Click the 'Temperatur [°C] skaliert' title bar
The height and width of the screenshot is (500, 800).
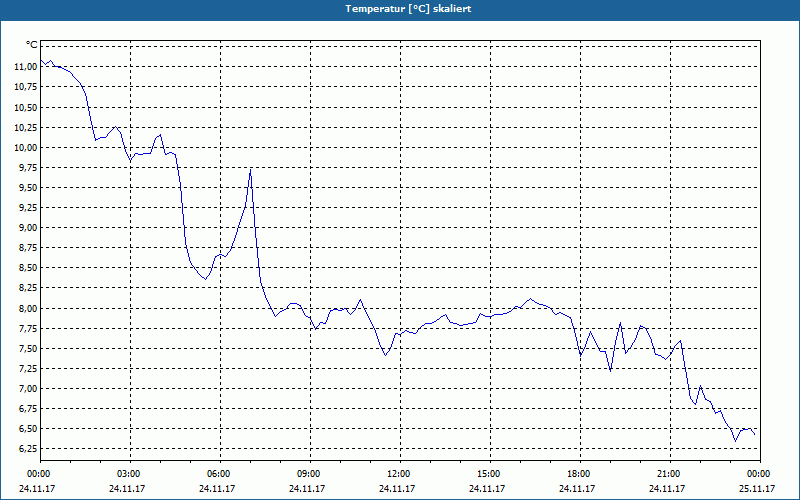[400, 9]
